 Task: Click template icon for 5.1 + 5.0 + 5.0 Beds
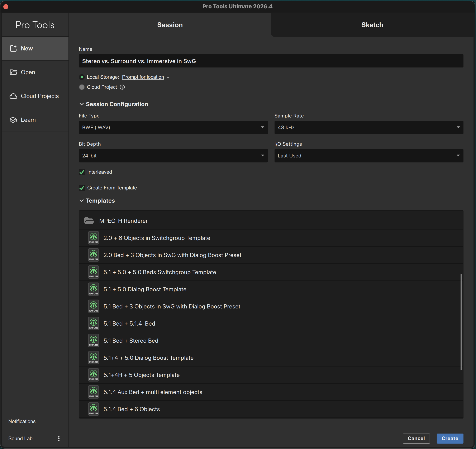[93, 272]
